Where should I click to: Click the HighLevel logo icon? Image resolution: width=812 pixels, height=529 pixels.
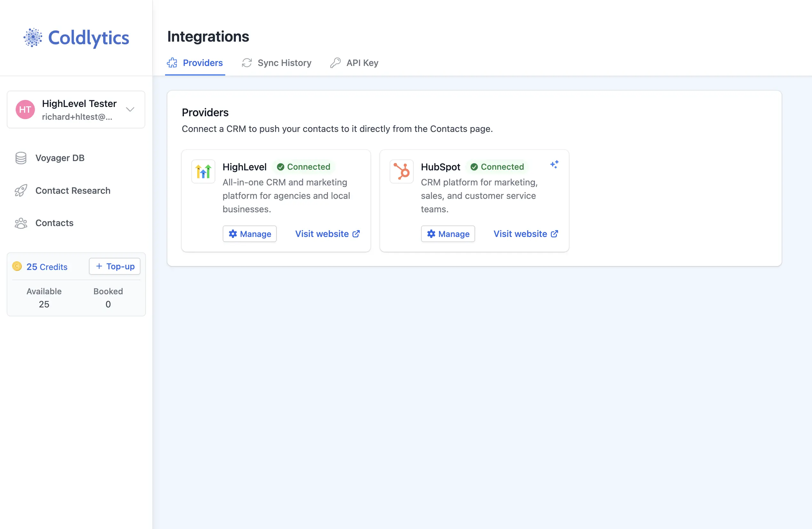203,171
